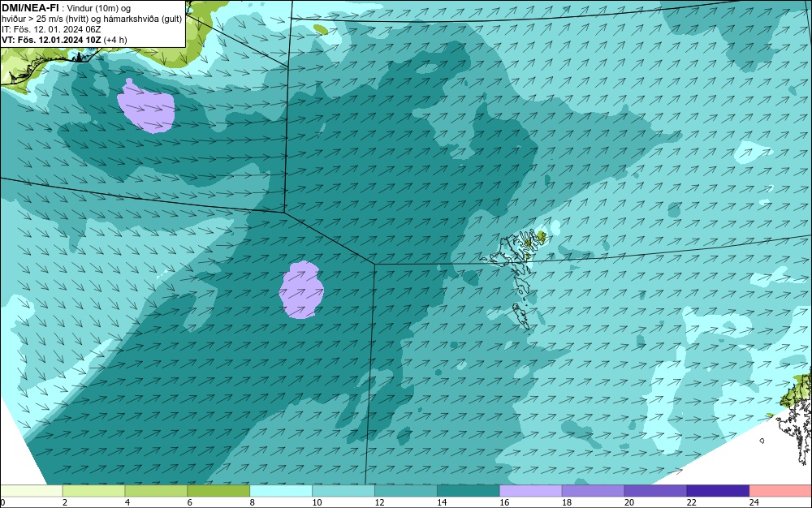Click the legend scale value "16"

click(x=504, y=502)
